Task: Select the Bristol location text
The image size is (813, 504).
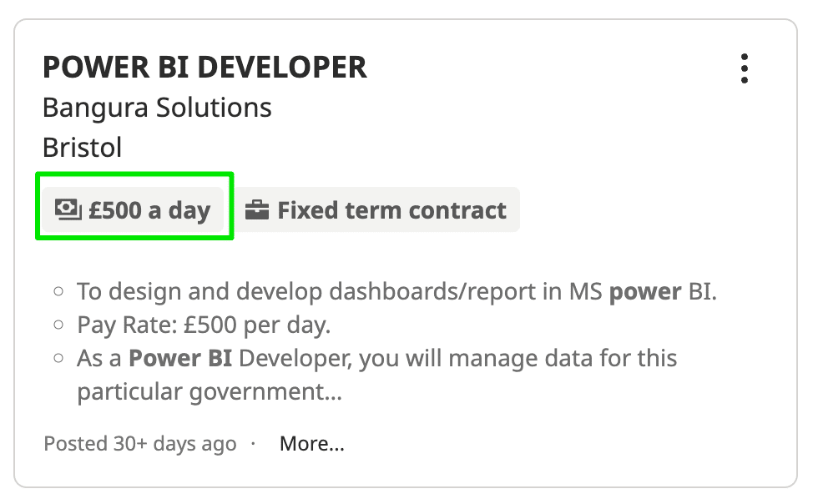Action: click(x=82, y=148)
